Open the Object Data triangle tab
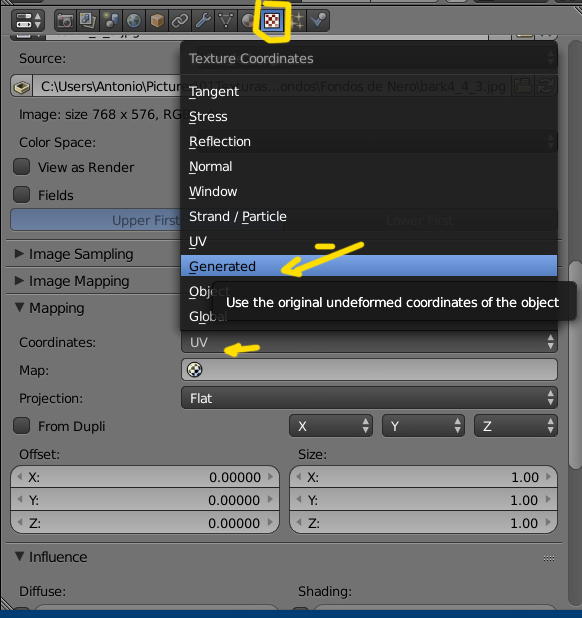 click(x=226, y=20)
